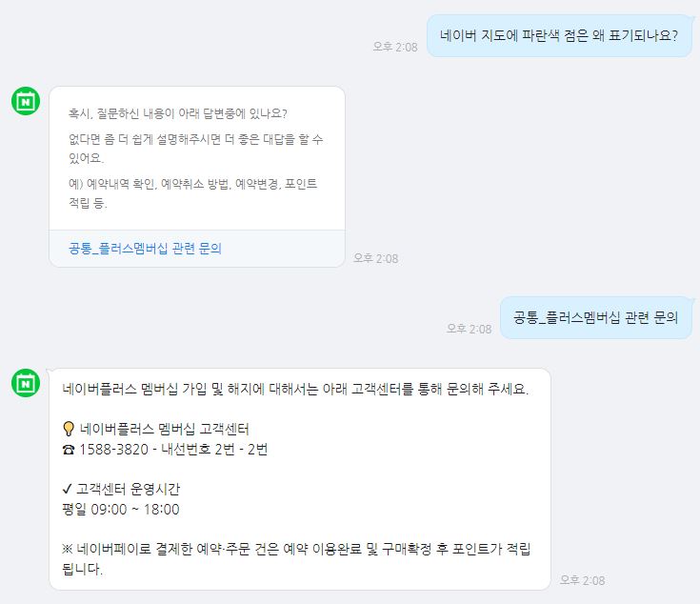Click the ※ symbol before the 네이버페이 notice
The width and height of the screenshot is (700, 604).
(68, 549)
